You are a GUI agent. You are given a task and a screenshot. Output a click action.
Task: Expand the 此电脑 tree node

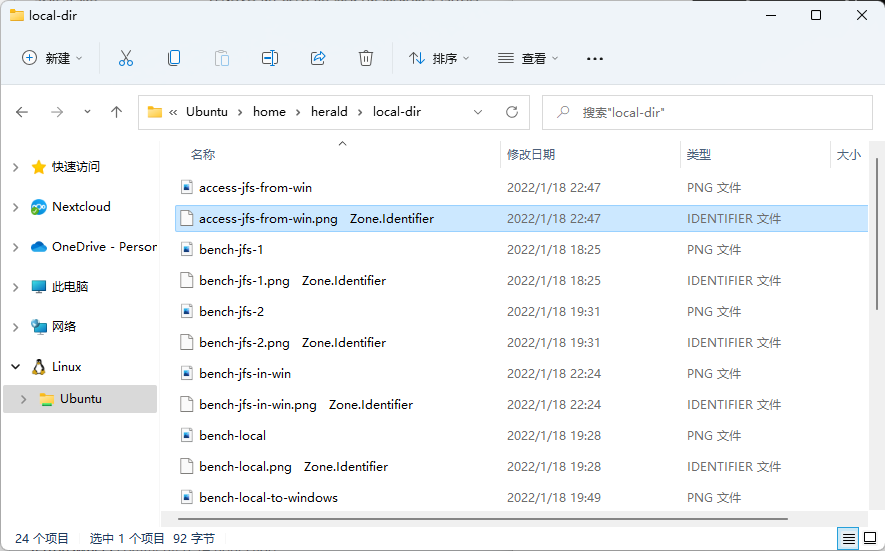tap(16, 287)
